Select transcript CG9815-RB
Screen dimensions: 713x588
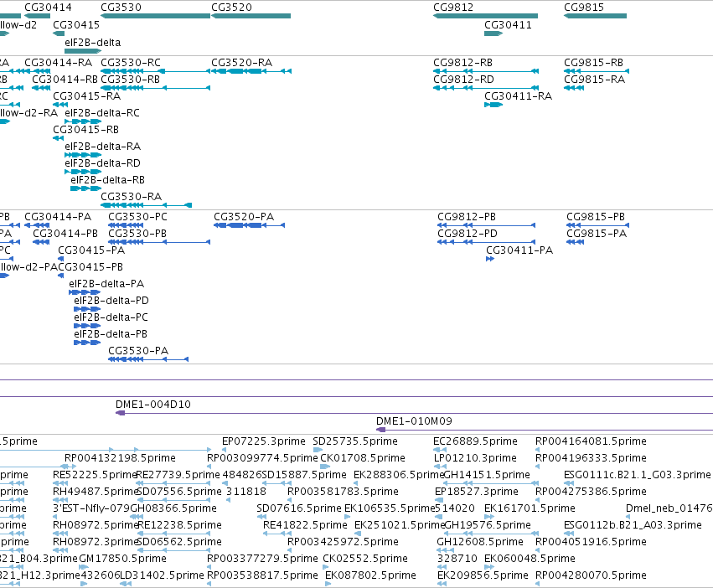593,63
